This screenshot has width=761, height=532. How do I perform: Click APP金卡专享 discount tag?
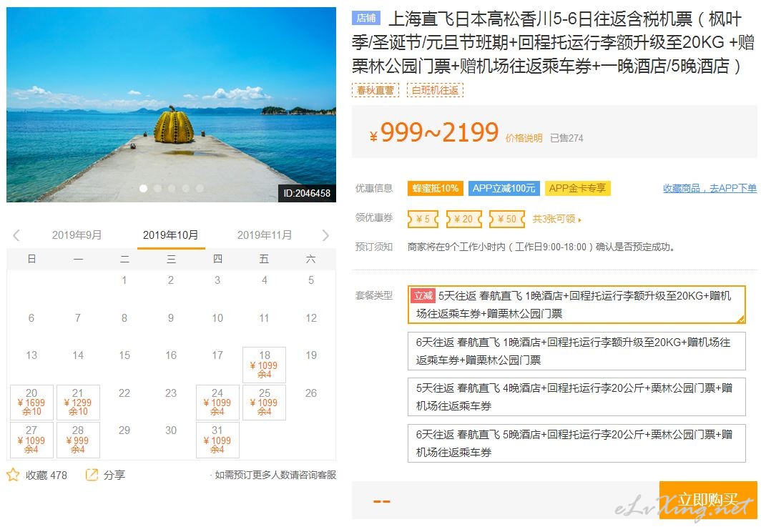tap(578, 188)
